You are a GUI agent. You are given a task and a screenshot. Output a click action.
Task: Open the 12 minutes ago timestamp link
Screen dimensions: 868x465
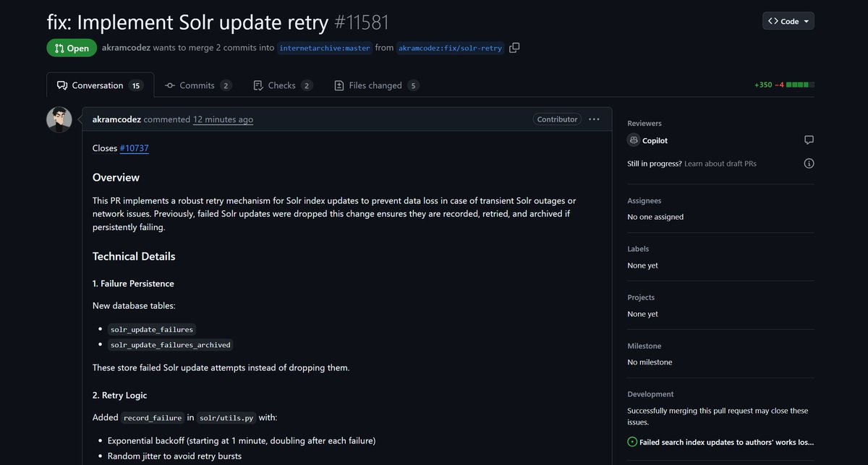(223, 119)
